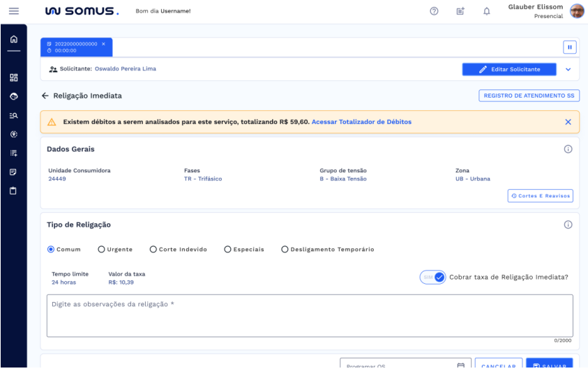This screenshot has width=588, height=371.
Task: Go back from Religação Imediata
Action: 45,96
